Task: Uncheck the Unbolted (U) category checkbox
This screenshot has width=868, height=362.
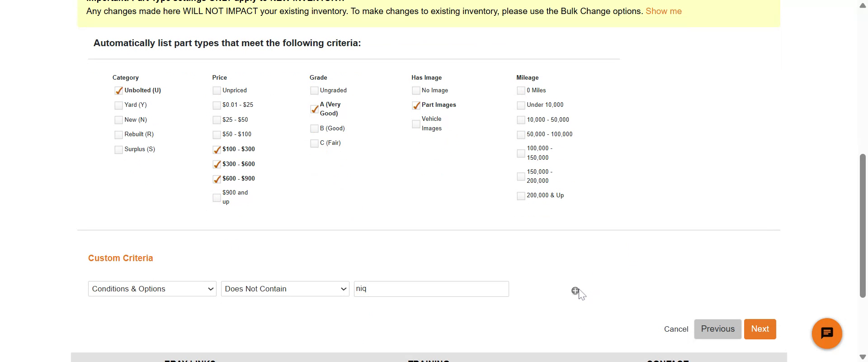Action: click(118, 90)
